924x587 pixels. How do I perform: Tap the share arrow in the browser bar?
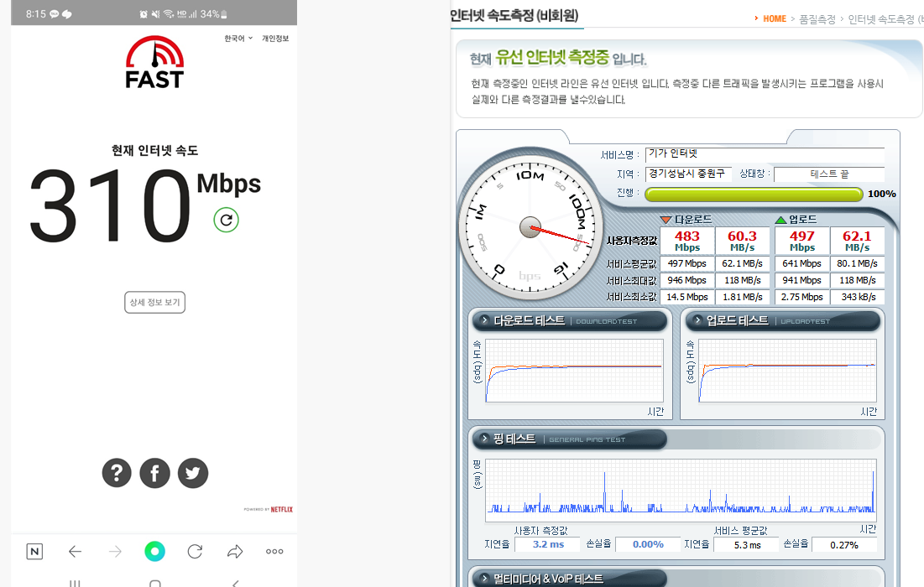click(235, 551)
